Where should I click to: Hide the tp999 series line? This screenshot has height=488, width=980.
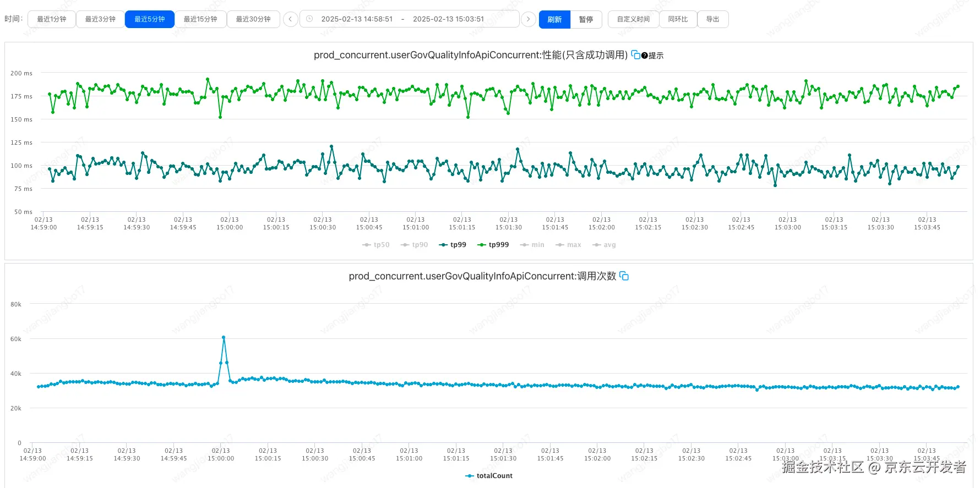pyautogui.click(x=493, y=245)
